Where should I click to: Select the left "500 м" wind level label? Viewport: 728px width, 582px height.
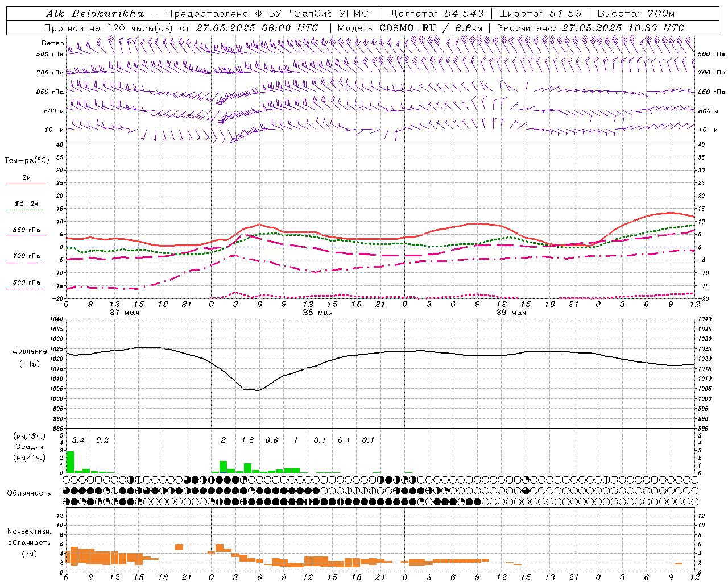coord(54,111)
